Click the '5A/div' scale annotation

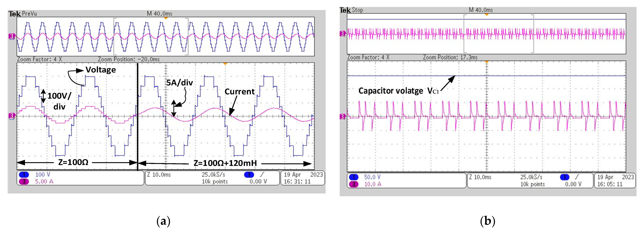[180, 82]
